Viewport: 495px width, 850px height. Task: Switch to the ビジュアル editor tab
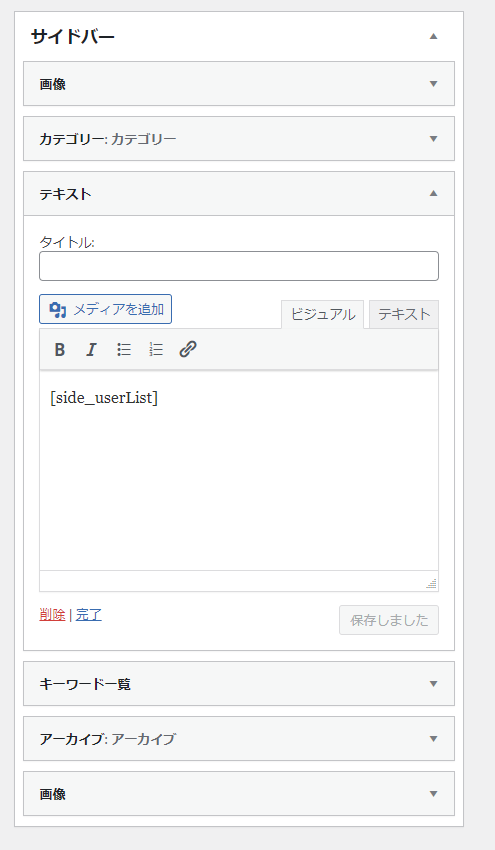tap(323, 314)
